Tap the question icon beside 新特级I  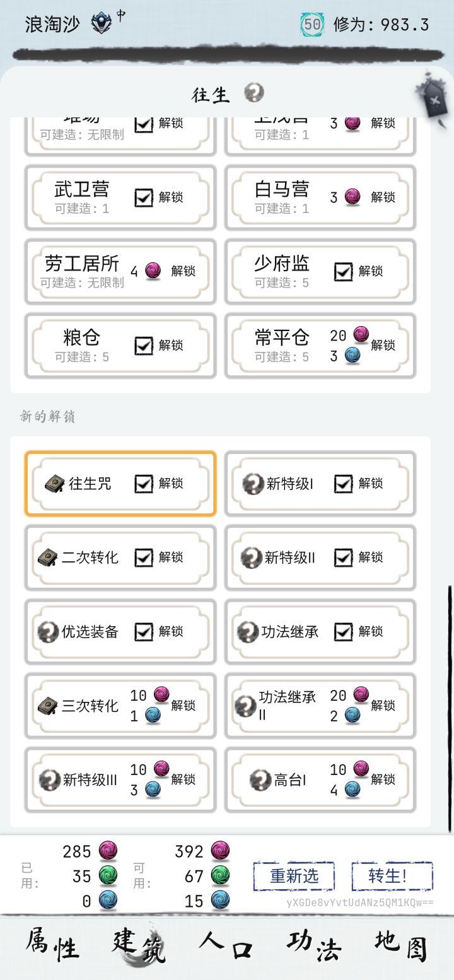(x=253, y=484)
